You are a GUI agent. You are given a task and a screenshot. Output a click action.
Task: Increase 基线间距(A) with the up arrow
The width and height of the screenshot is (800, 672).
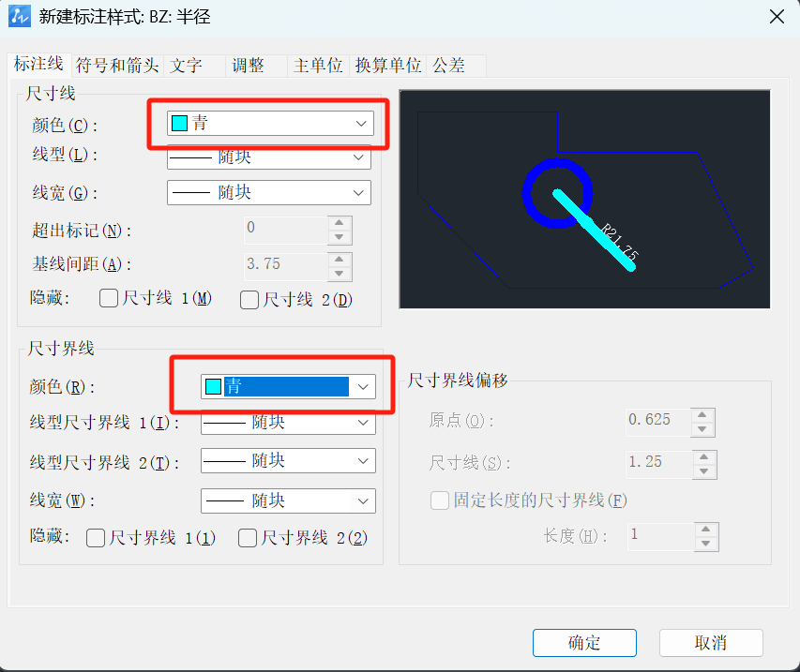[x=340, y=260]
